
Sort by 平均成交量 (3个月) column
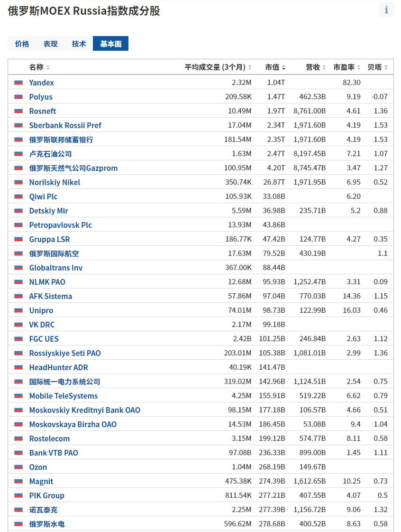pyautogui.click(x=218, y=67)
